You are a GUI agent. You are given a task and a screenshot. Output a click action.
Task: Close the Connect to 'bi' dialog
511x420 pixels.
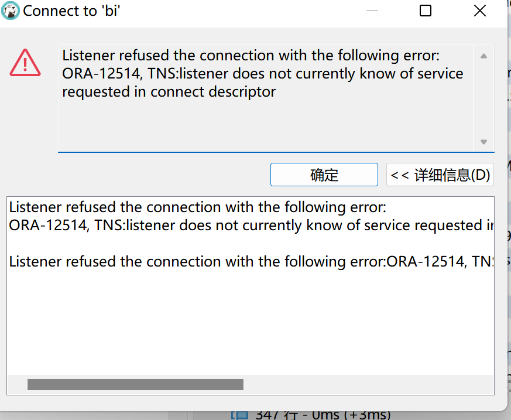tap(480, 11)
